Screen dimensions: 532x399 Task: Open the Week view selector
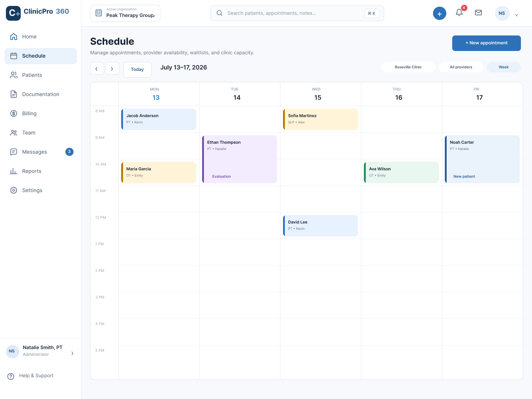point(504,67)
